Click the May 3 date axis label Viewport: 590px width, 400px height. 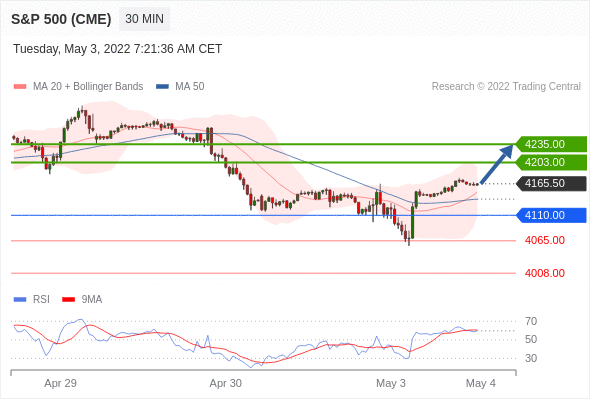[391, 383]
